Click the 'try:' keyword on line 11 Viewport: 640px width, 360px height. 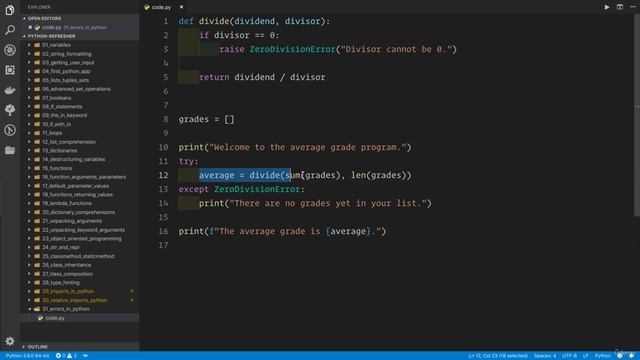188,161
